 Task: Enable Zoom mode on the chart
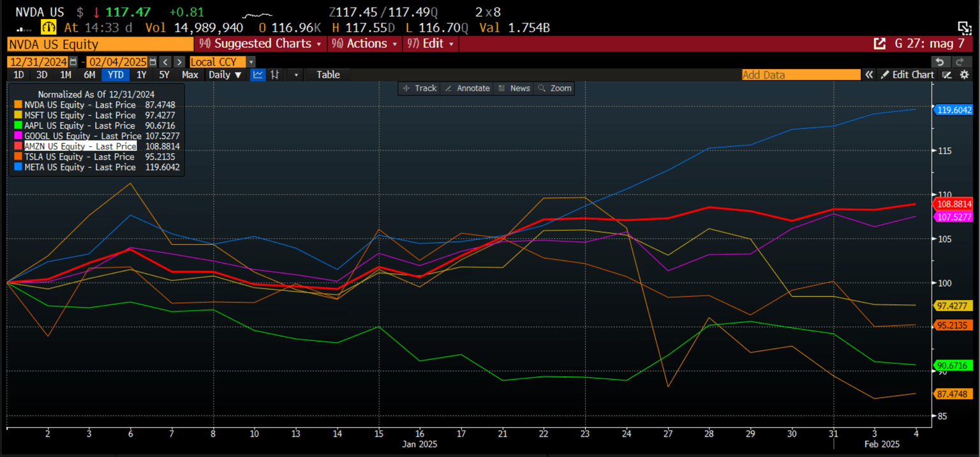pos(554,88)
